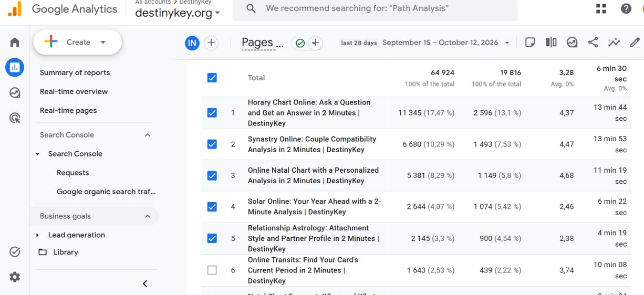Image resolution: width=644 pixels, height=295 pixels.
Task: Click the Online Transits page title
Action: [303, 270]
